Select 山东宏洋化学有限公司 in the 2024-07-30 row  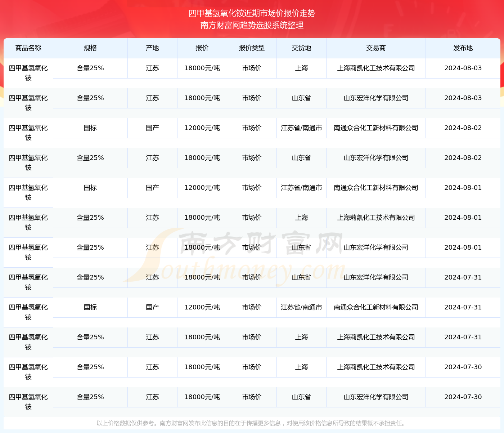tap(376, 397)
